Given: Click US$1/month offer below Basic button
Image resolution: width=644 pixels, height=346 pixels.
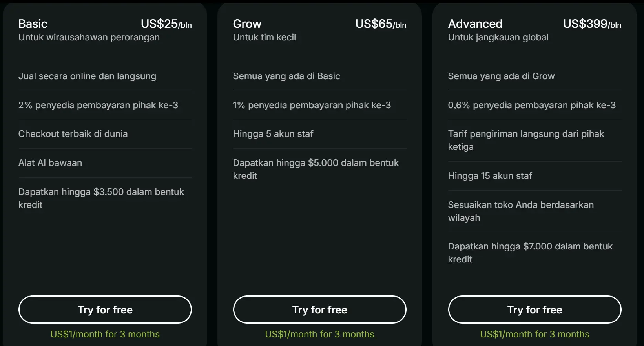Looking at the screenshot, I should point(105,334).
